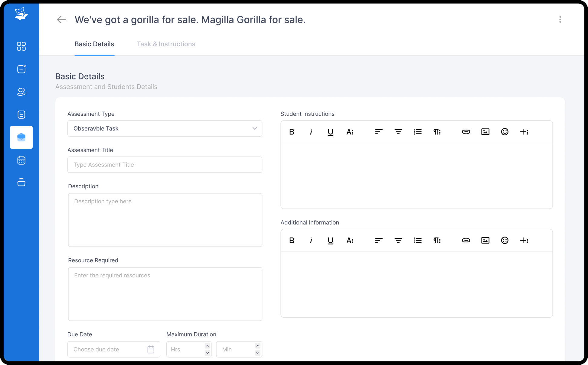
Task: Insert link in Additional Information editor
Action: (x=466, y=240)
